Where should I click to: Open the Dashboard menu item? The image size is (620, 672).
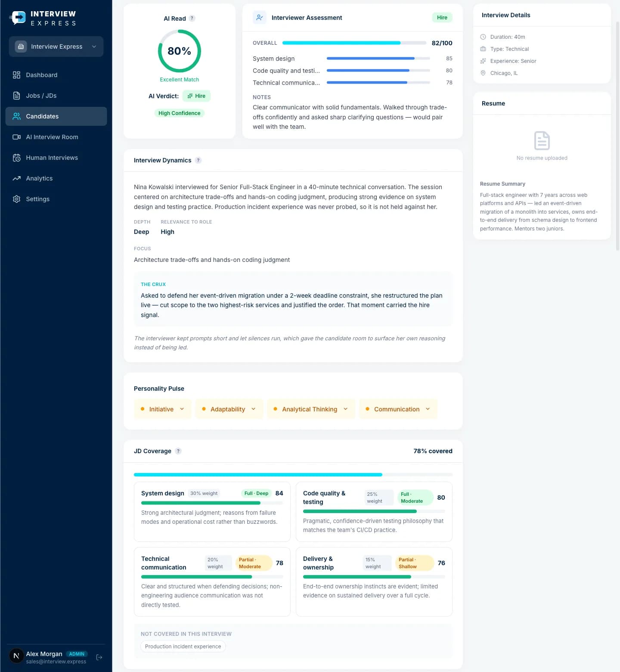click(56, 75)
